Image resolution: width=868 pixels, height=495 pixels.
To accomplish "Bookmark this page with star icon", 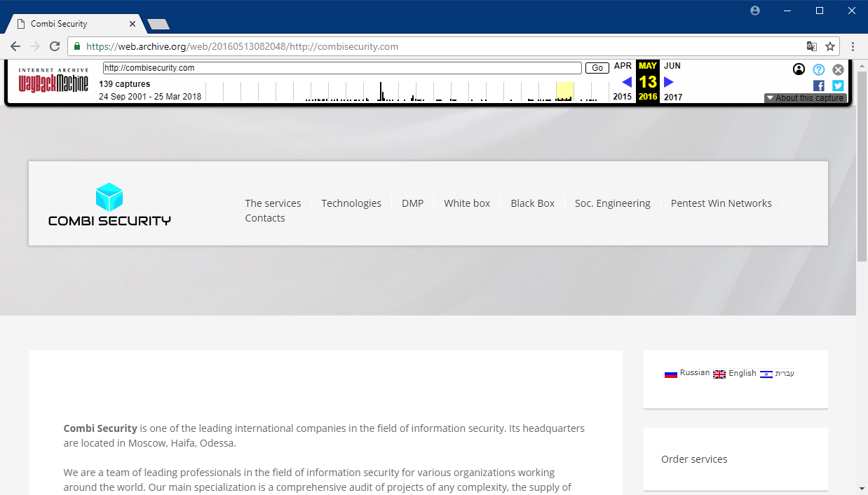I will (x=830, y=46).
